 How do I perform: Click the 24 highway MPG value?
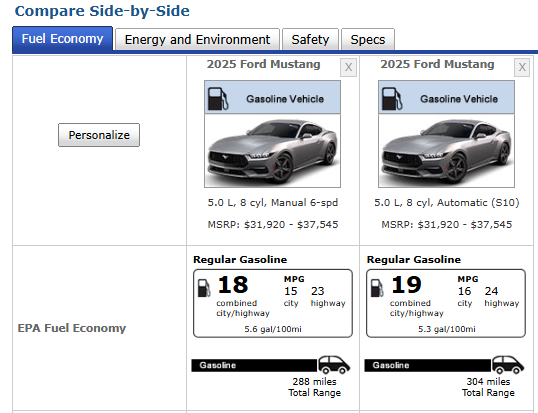[491, 291]
